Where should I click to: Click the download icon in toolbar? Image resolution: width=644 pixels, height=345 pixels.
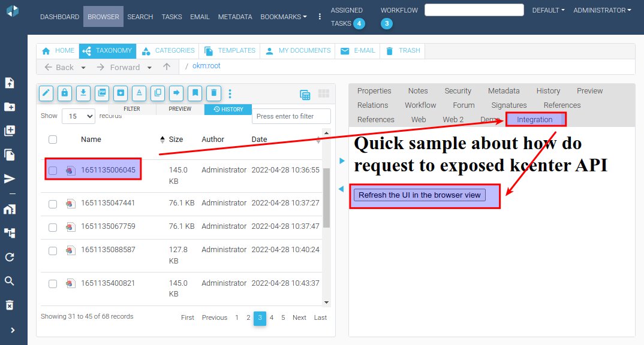(x=83, y=93)
